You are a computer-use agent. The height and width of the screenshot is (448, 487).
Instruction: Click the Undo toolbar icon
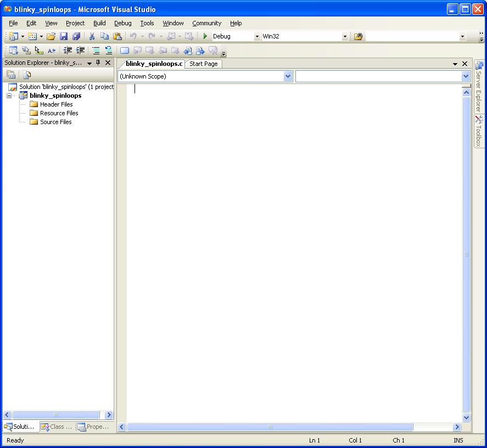[133, 36]
